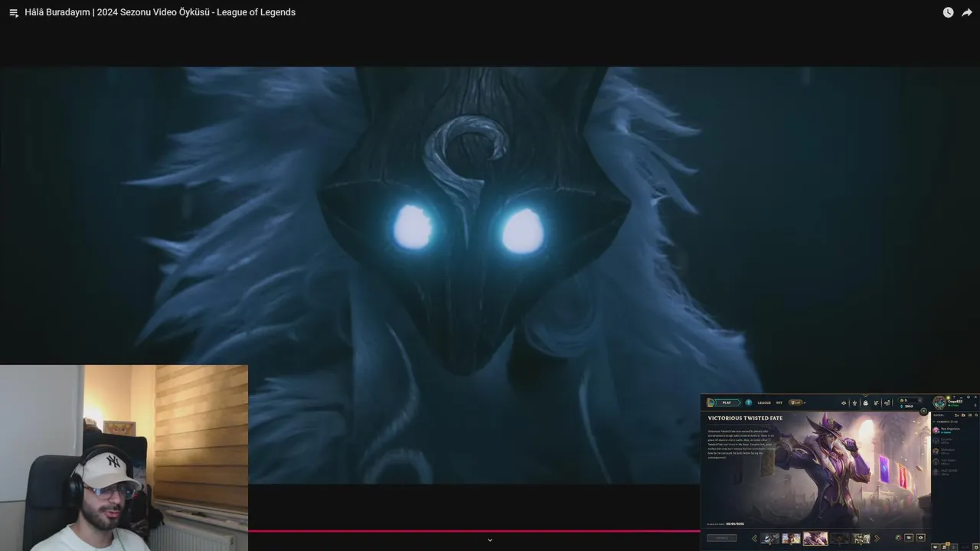Select the fourth friend in the list
Image resolution: width=980 pixels, height=551 pixels.
click(955, 461)
